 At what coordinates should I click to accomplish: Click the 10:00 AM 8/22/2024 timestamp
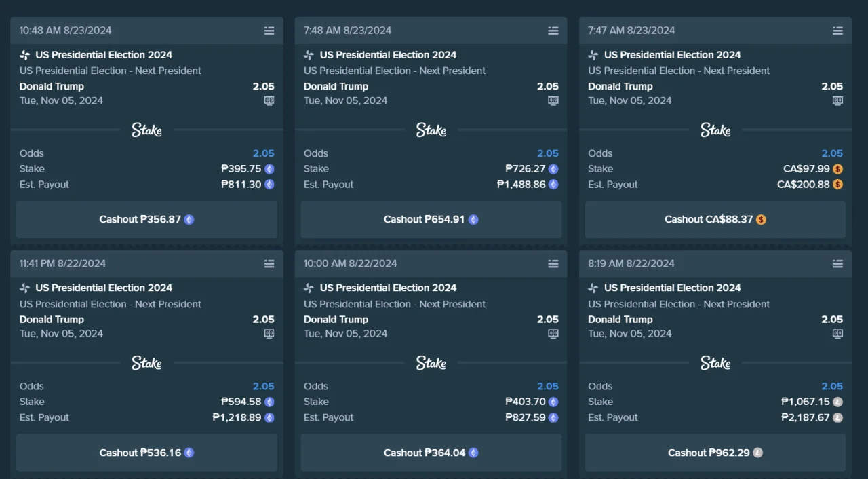pos(351,263)
